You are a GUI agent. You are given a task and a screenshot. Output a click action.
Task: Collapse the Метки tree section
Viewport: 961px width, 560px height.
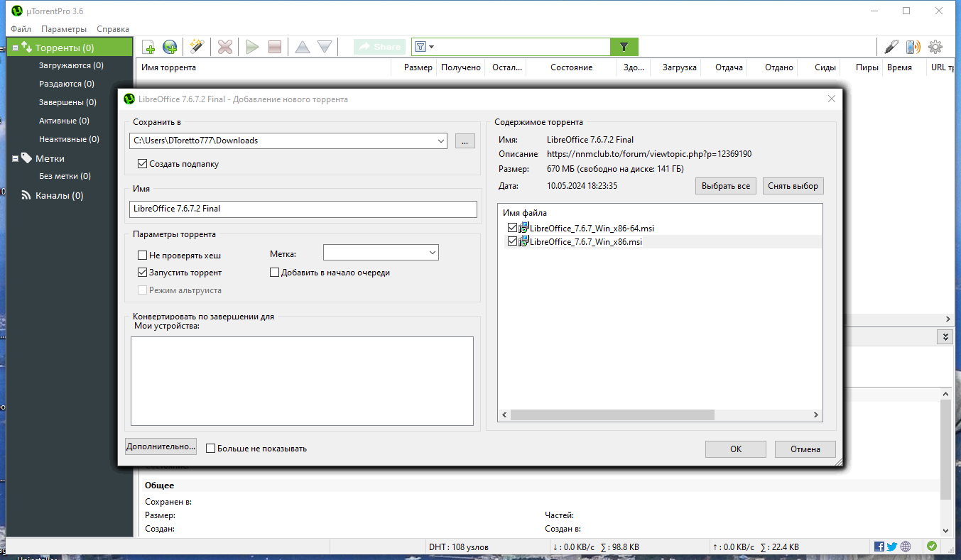(x=15, y=158)
